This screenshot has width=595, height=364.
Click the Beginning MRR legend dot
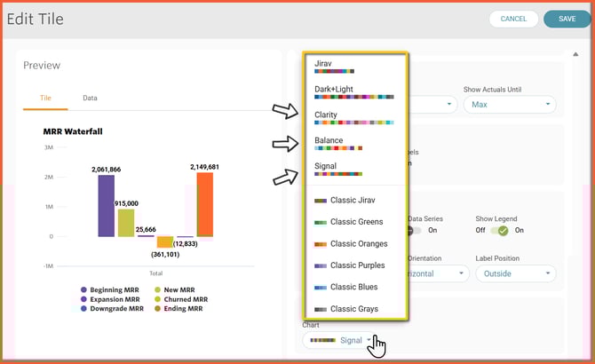[83, 289]
